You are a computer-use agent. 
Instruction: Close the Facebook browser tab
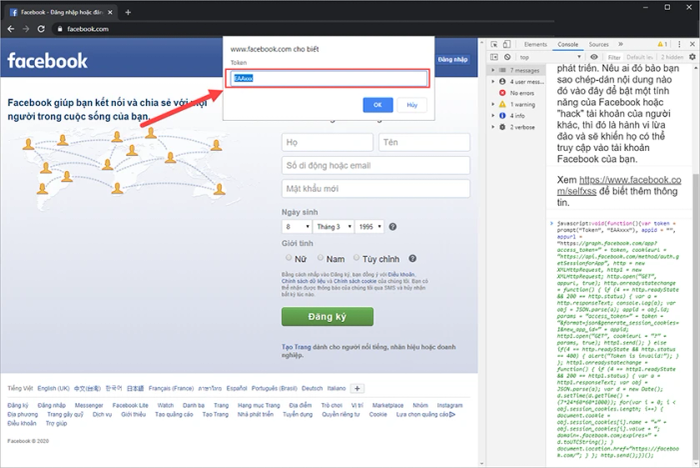(110, 13)
